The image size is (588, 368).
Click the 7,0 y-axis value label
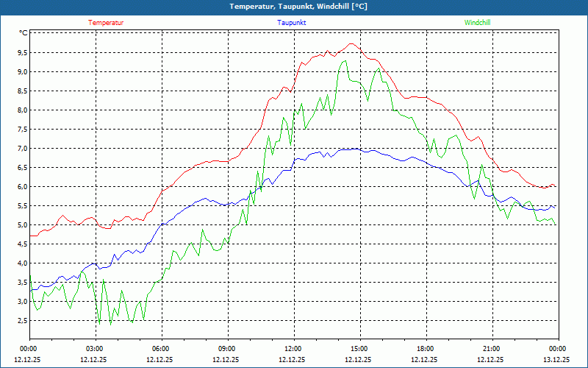[x=21, y=148]
